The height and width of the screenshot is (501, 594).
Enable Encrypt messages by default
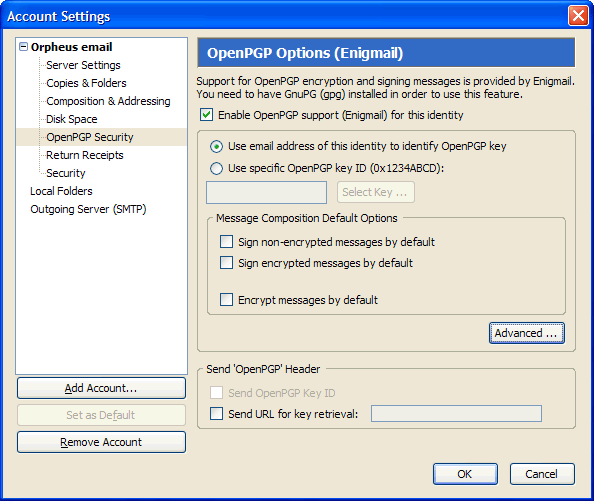coord(227,300)
